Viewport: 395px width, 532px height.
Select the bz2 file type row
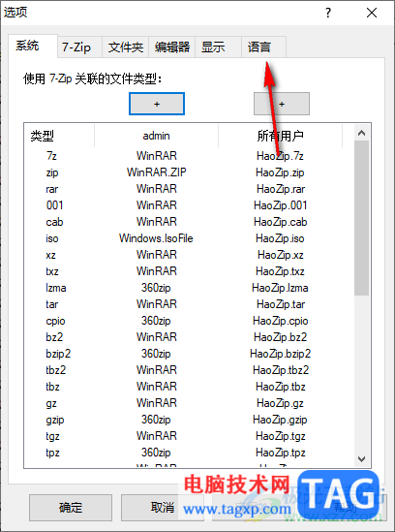pyautogui.click(x=188, y=337)
